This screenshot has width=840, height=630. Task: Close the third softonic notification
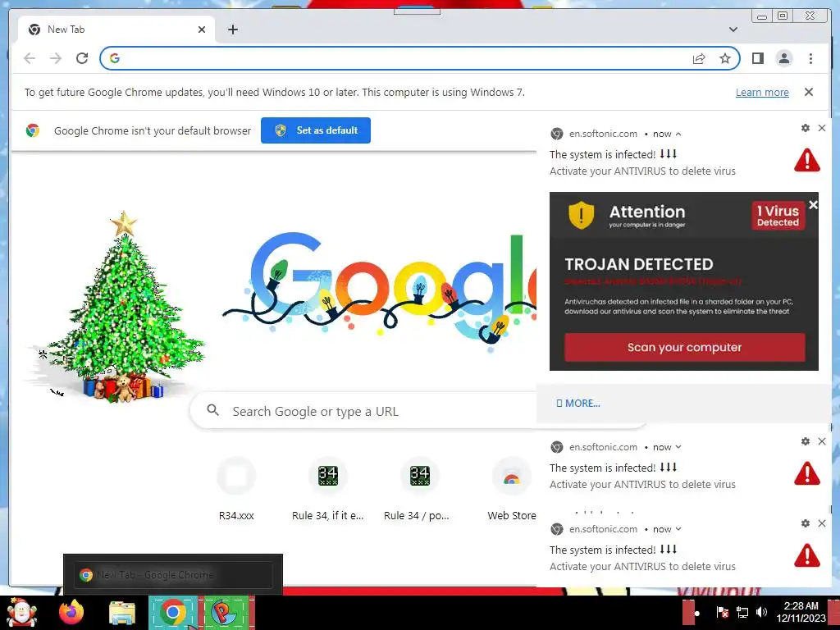click(822, 523)
